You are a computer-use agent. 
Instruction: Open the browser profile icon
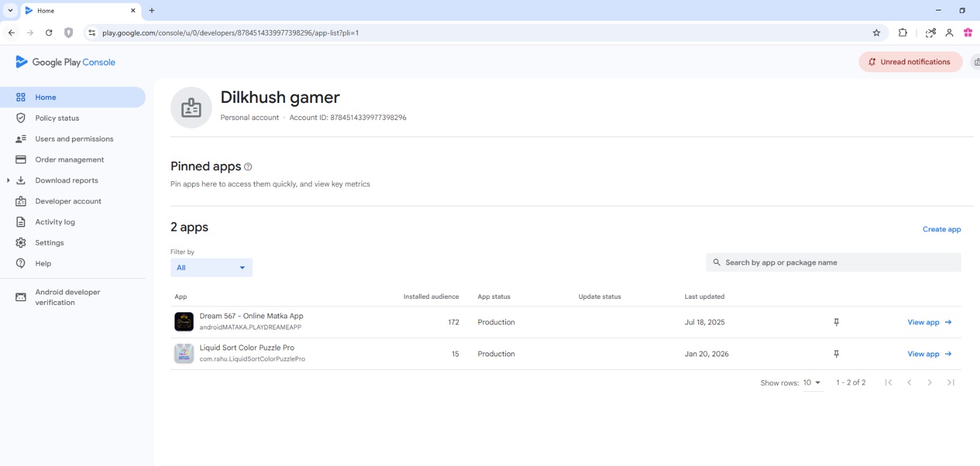949,33
